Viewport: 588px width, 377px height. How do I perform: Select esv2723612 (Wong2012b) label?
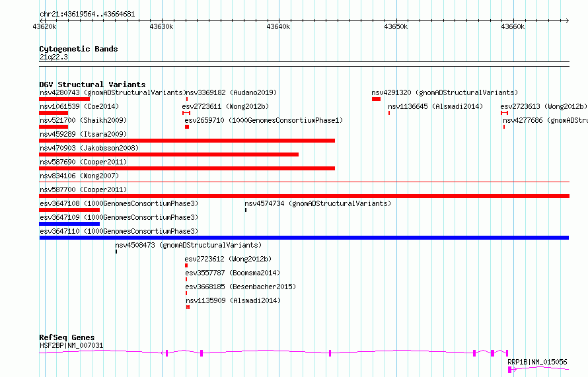[228, 259]
